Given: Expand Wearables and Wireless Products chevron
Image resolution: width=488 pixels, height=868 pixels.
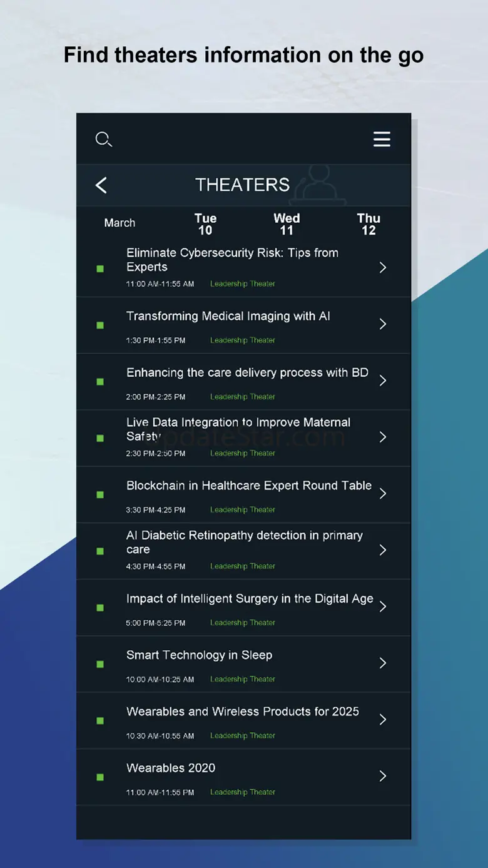Looking at the screenshot, I should point(383,720).
